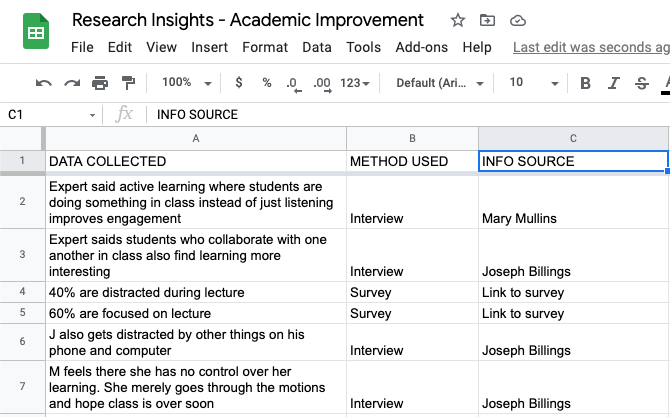The height and width of the screenshot is (417, 670).
Task: Click the move to folder icon
Action: tap(487, 21)
